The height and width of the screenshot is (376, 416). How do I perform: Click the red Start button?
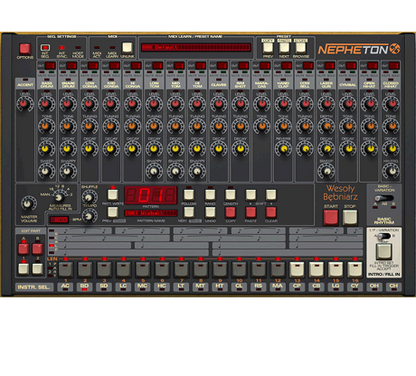pyautogui.click(x=330, y=217)
